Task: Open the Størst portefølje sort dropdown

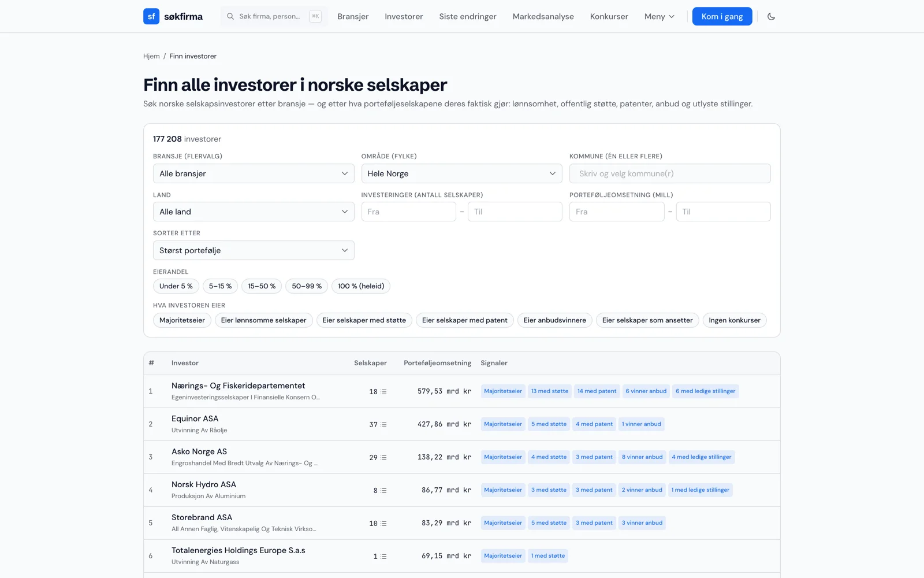Action: click(x=254, y=250)
